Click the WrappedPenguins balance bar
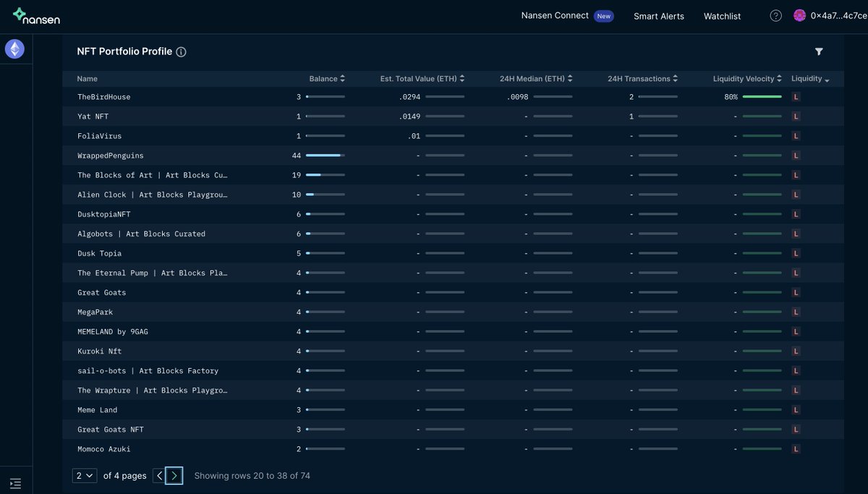Image resolution: width=868 pixels, height=494 pixels. tap(325, 156)
